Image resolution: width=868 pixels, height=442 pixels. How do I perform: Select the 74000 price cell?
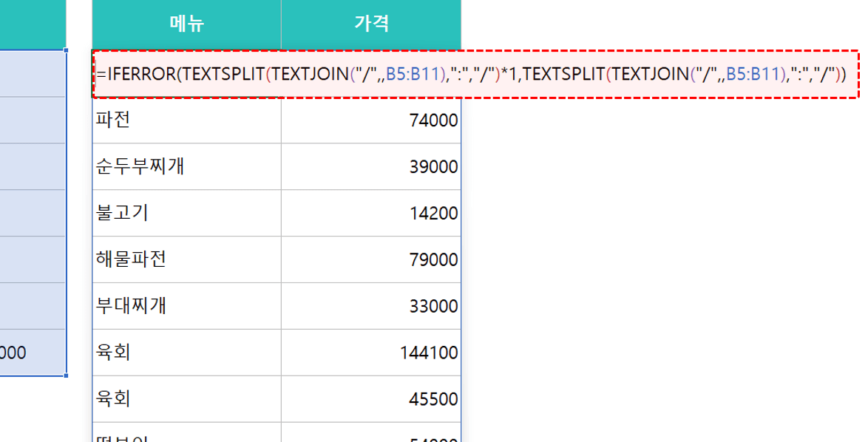click(370, 120)
